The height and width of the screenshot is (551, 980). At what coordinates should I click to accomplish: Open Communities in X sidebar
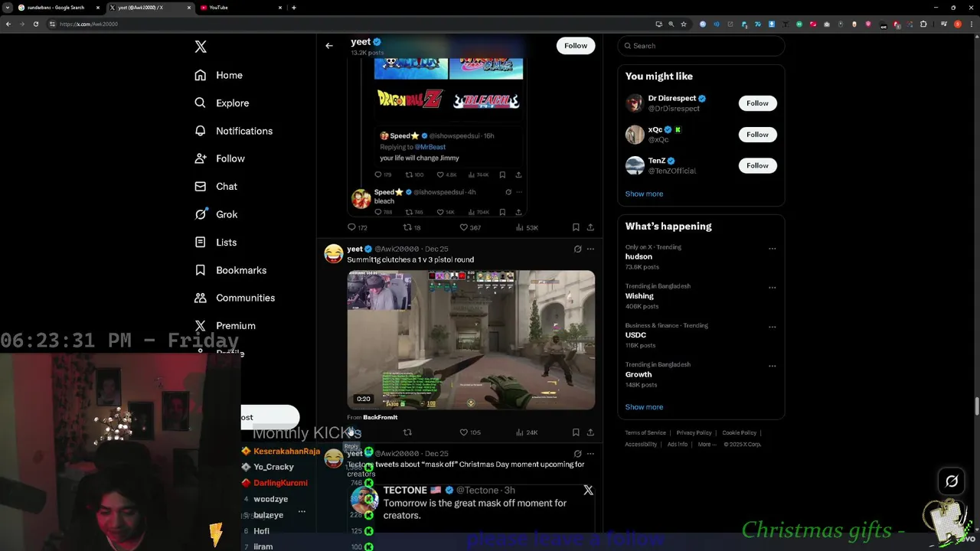[235, 298]
